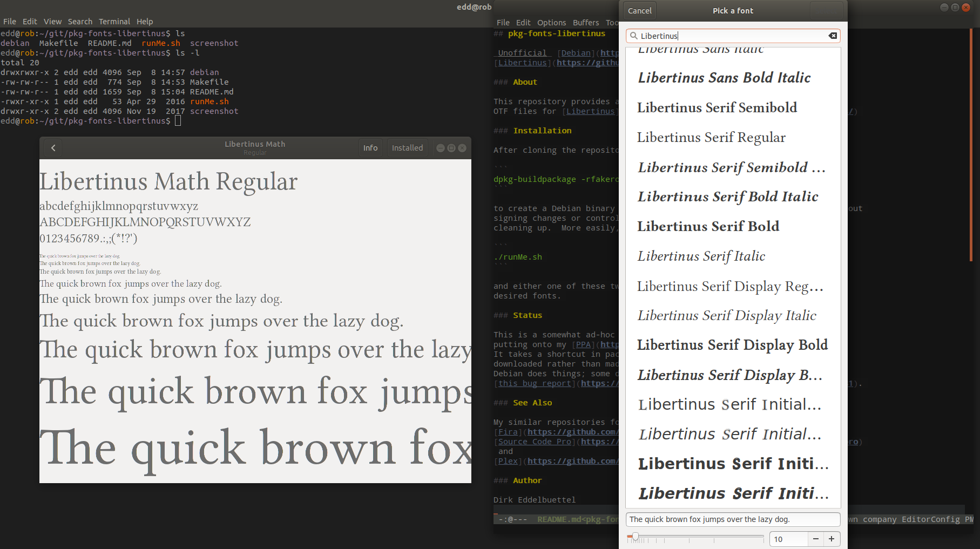Click EditorConfig in the Emacs mode line
Viewport: 980px width, 549px height.
coord(931,519)
